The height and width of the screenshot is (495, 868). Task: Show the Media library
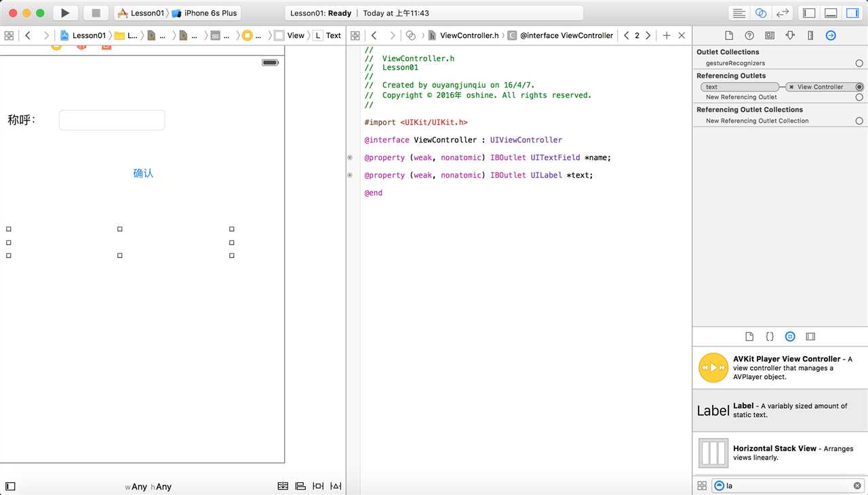pyautogui.click(x=810, y=336)
